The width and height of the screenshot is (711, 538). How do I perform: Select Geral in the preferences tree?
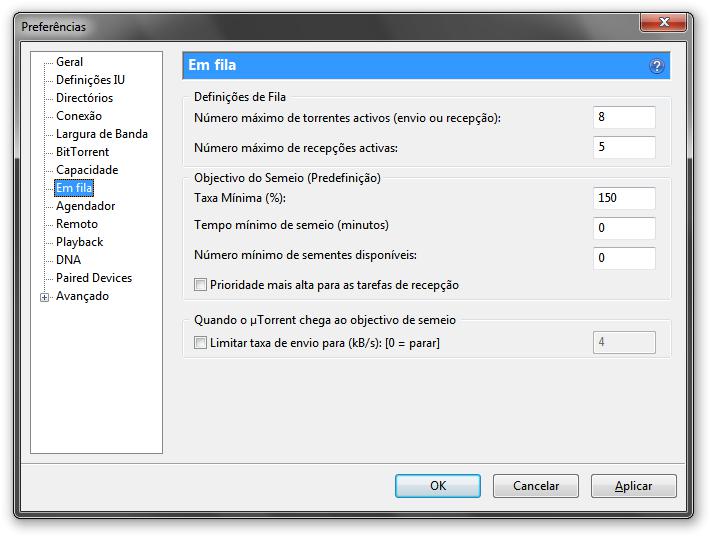[69, 62]
